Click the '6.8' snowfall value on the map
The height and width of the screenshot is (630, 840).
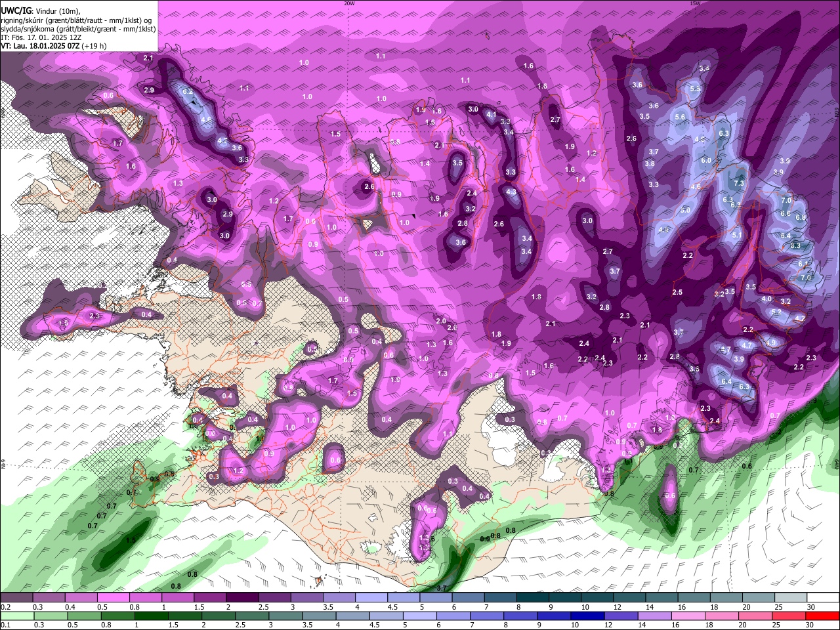[801, 217]
